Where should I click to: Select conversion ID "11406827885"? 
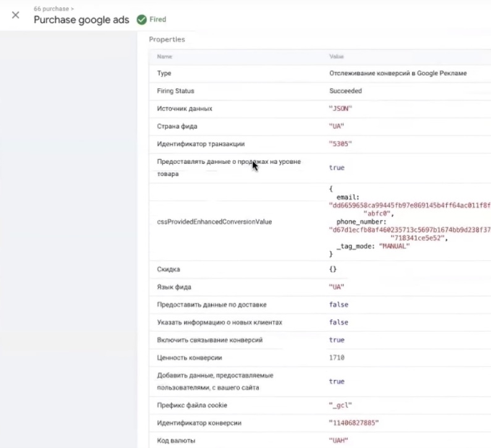pos(353,423)
